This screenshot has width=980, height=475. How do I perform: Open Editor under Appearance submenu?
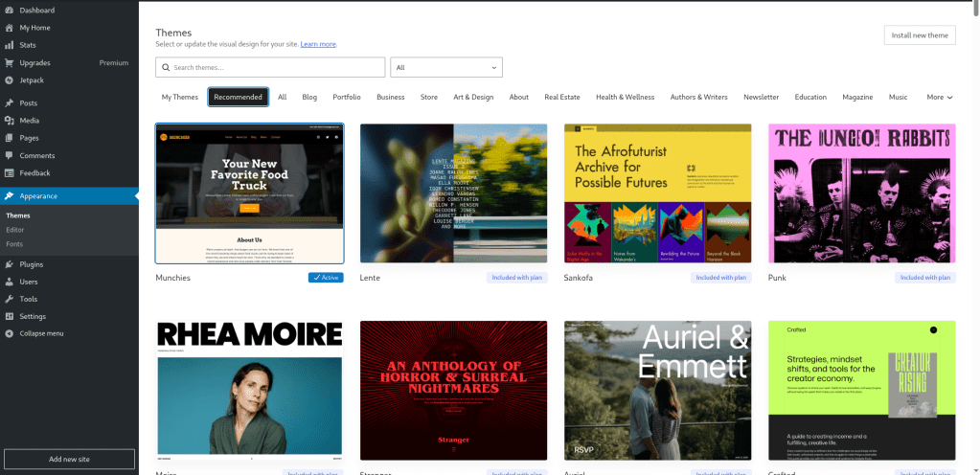(15, 230)
